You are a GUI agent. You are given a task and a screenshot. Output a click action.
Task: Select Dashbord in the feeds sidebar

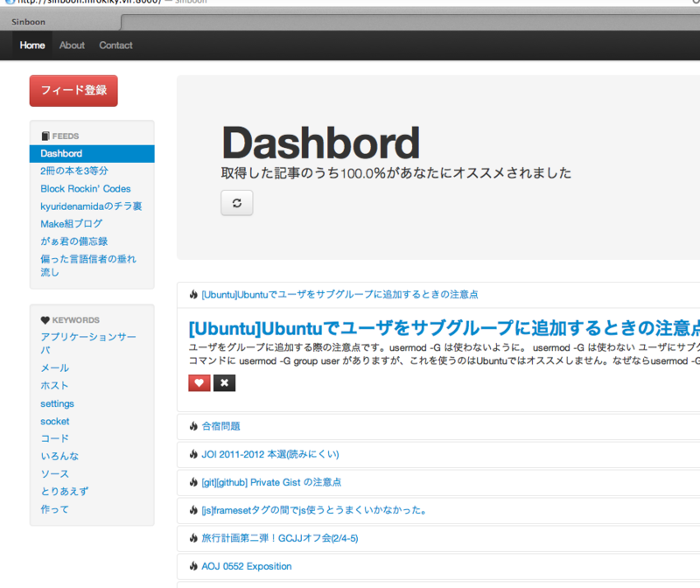tap(92, 154)
